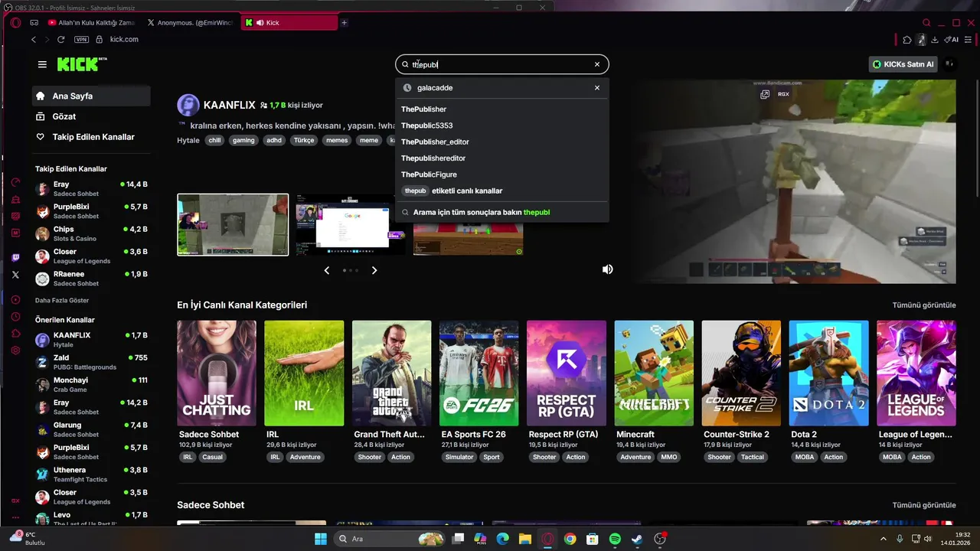Choose ThePublisher_editor suggestion
The image size is (980, 551).
pyautogui.click(x=435, y=142)
